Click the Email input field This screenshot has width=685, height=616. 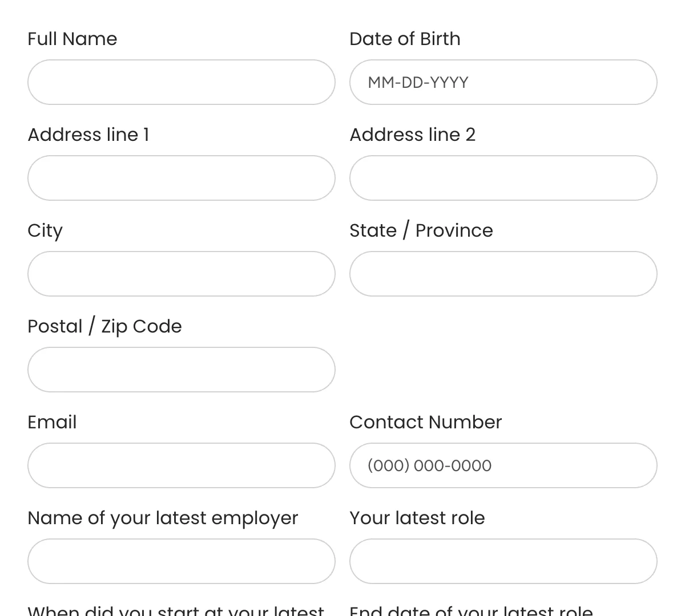coord(182,465)
